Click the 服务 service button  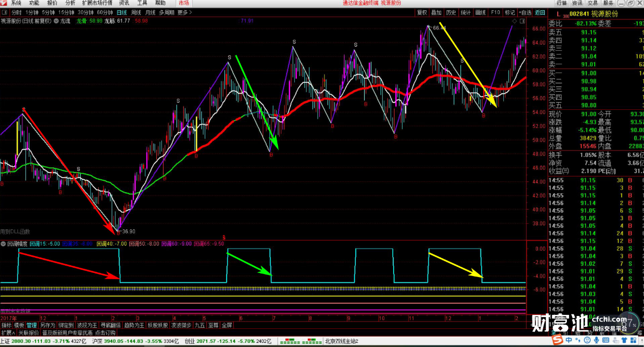pos(608,3)
